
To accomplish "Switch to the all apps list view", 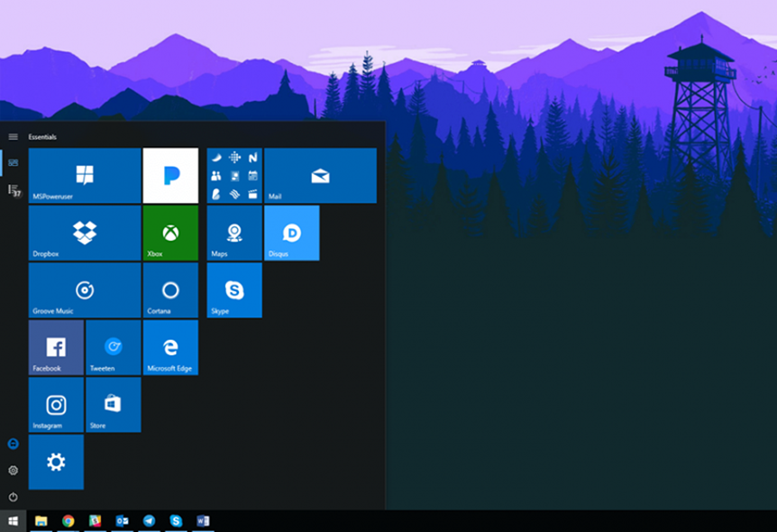I will coord(14,190).
